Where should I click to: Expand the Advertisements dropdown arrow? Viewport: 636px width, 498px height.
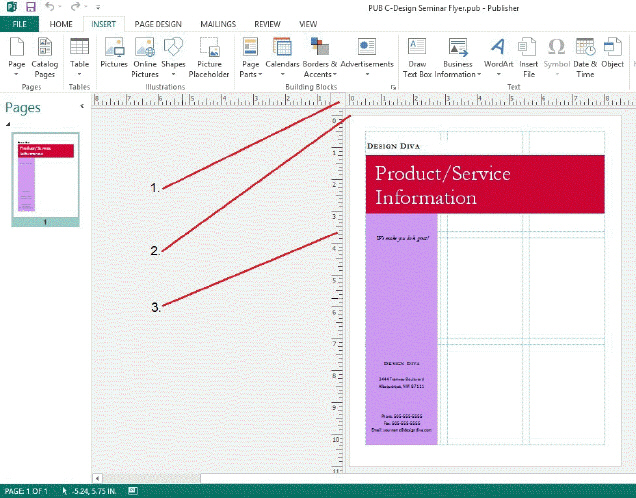[x=367, y=74]
